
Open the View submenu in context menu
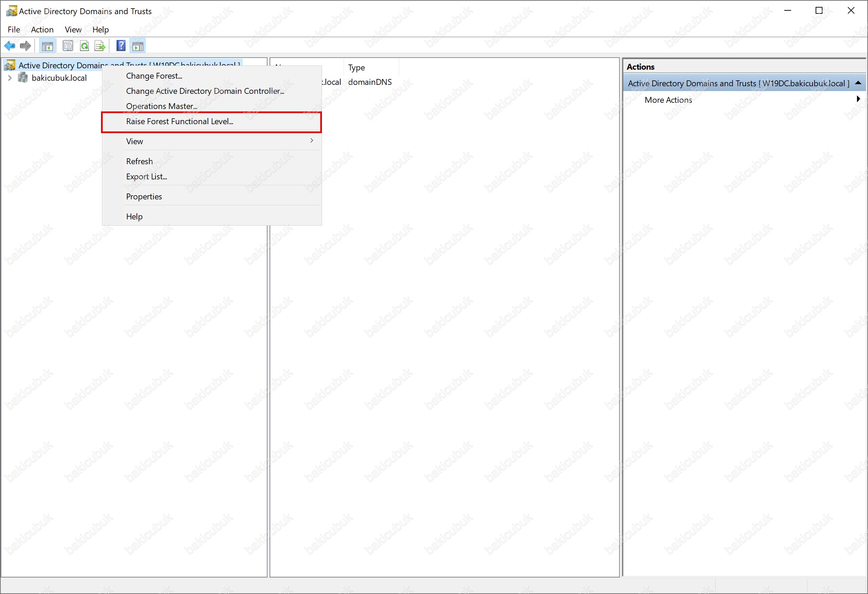pyautogui.click(x=212, y=141)
